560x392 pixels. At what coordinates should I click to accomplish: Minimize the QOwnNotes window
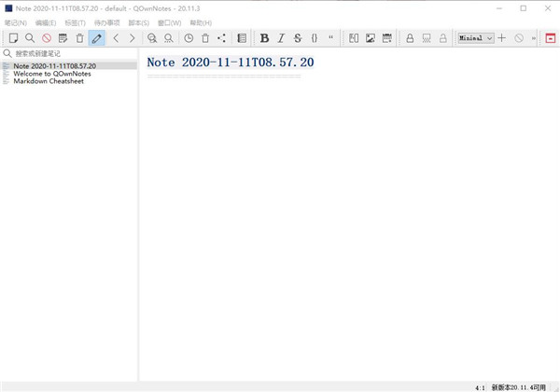pyautogui.click(x=499, y=8)
